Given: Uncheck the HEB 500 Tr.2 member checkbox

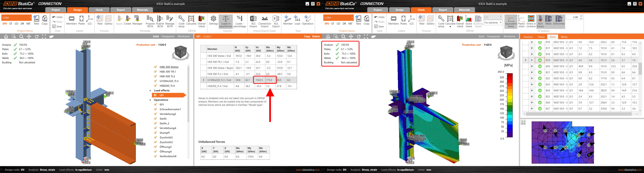Looking at the screenshot, I should (155, 76).
